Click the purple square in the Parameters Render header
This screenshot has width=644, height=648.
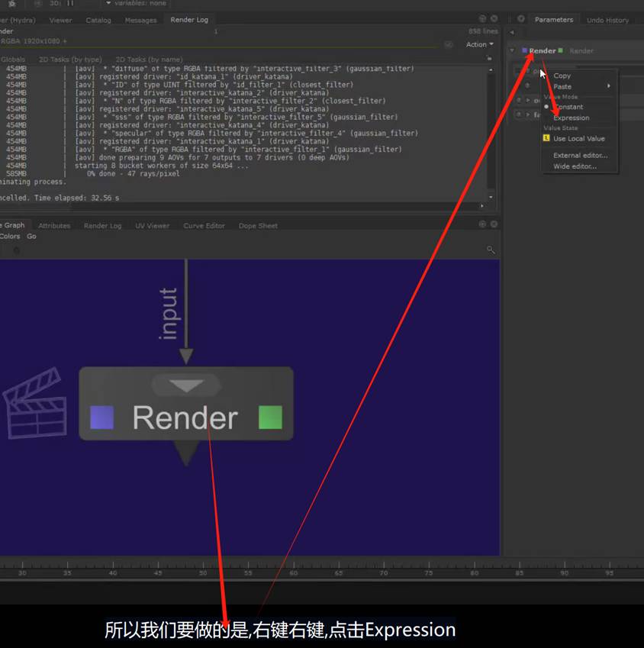point(525,50)
